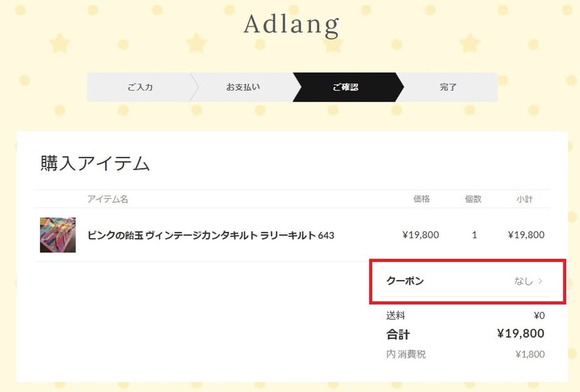Click the Adlang shop logo
This screenshot has height=392, width=580.
pos(291,25)
